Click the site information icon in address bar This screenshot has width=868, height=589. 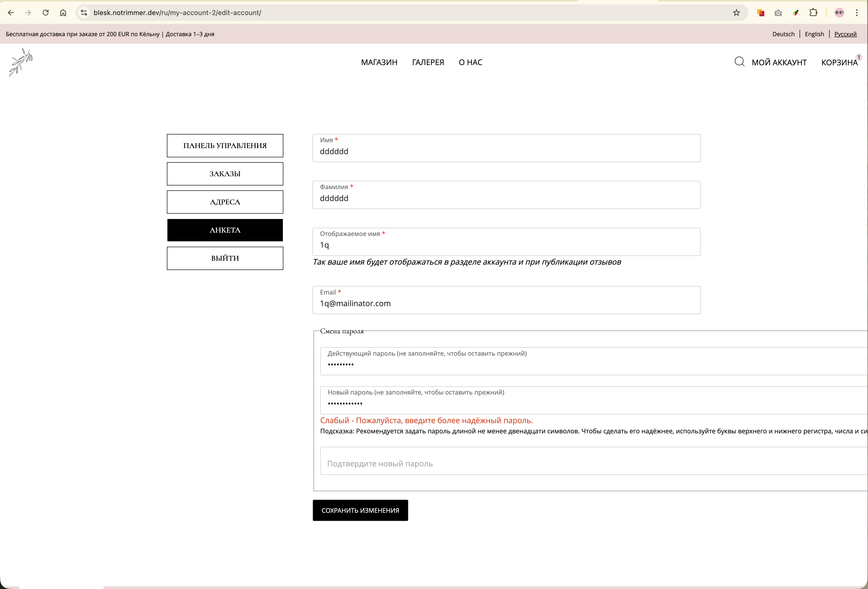pos(84,13)
